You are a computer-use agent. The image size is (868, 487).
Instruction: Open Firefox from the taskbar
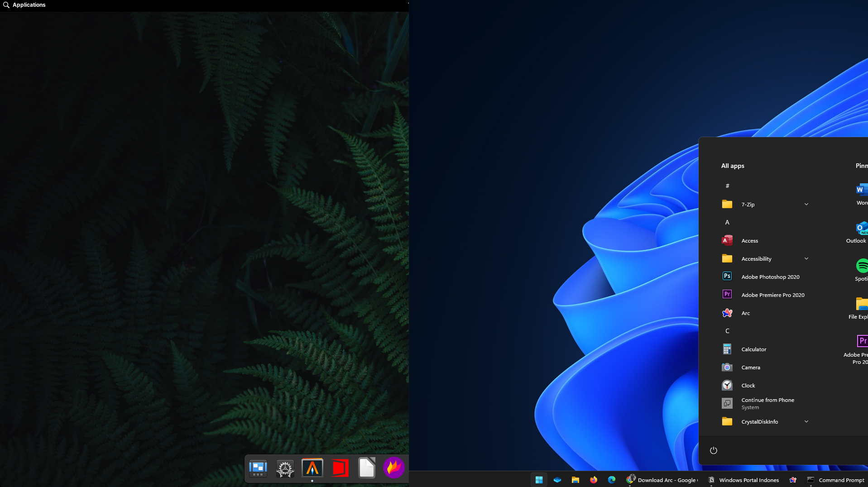[x=593, y=480]
